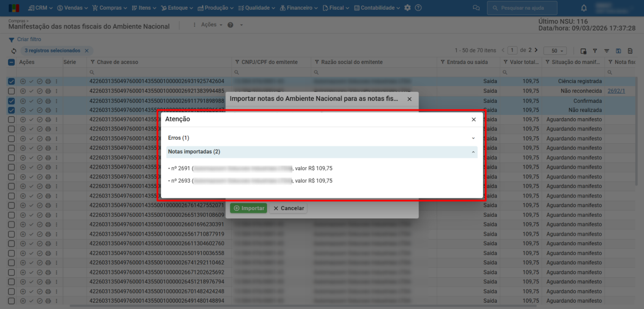This screenshot has height=309, width=644.
Task: Open the Compras menu
Action: coord(110,8)
